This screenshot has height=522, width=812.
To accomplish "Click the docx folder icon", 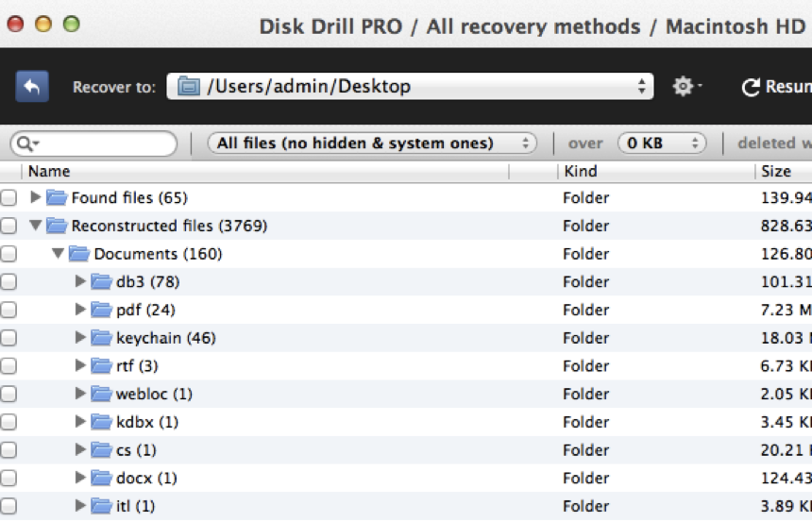I will coord(102,478).
